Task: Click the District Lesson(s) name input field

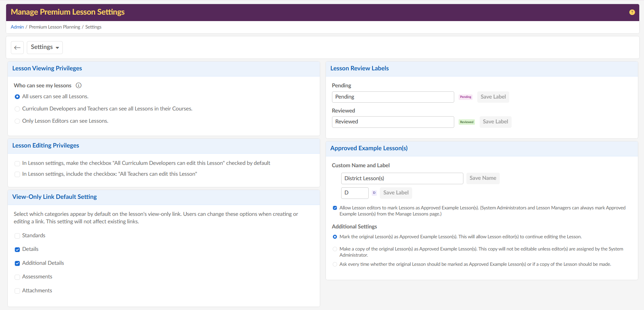Action: coord(402,178)
